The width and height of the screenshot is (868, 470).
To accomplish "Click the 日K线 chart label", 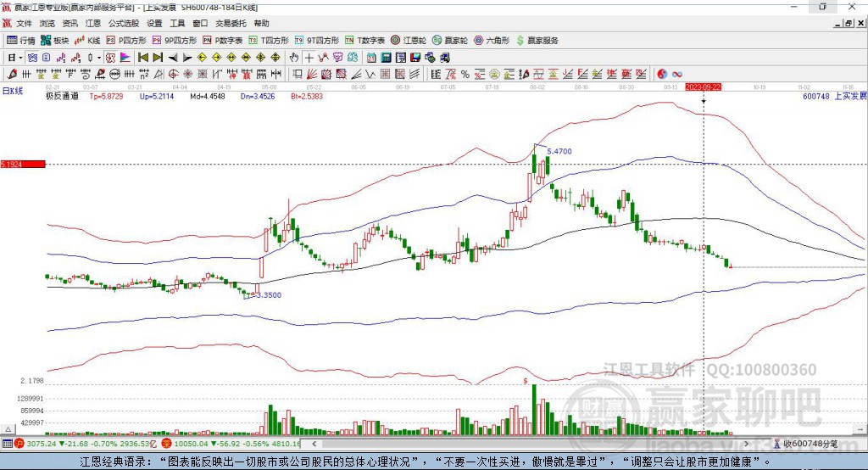I will pos(13,92).
